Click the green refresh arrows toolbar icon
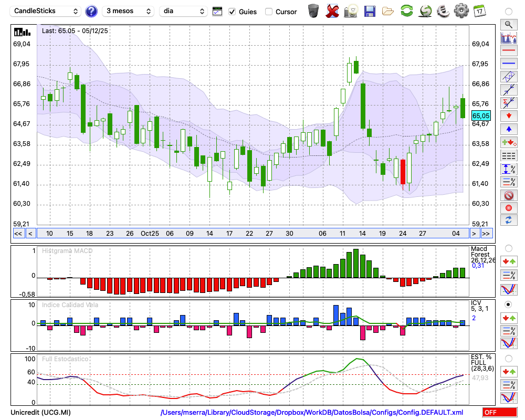The height and width of the screenshot is (420, 525). pyautogui.click(x=406, y=10)
